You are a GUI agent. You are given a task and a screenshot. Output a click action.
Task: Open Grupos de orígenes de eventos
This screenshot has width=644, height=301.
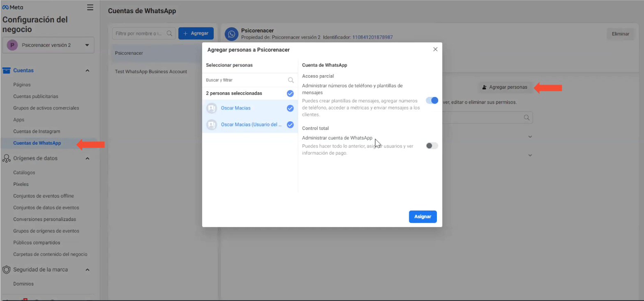point(46,231)
